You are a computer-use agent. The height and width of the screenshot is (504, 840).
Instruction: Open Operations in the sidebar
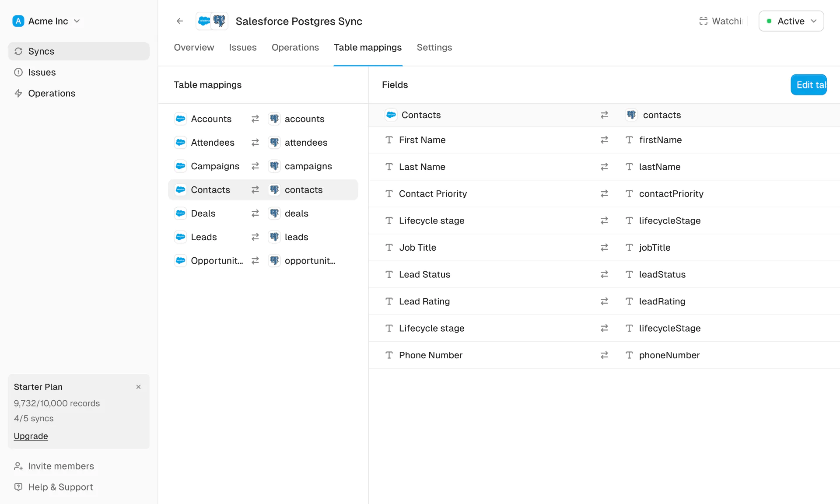point(79,93)
